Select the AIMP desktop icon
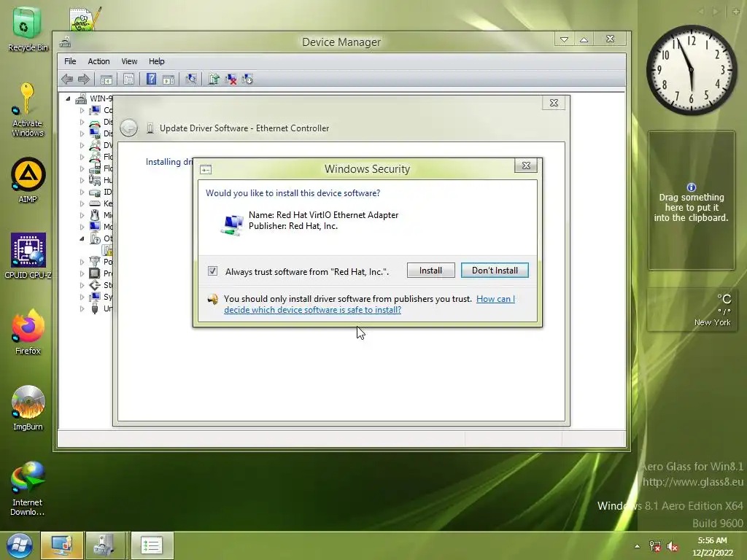747x560 pixels. [28, 181]
